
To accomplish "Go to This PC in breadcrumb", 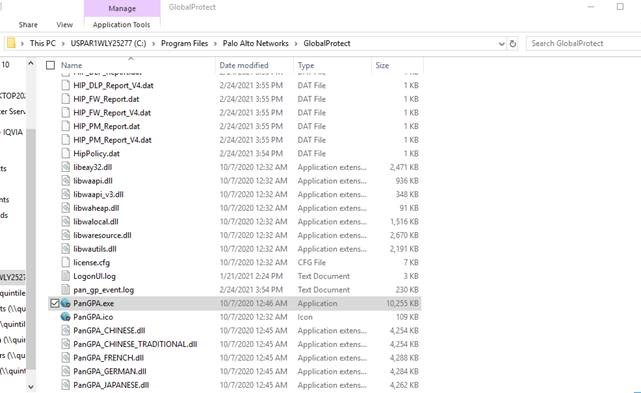I will [43, 43].
